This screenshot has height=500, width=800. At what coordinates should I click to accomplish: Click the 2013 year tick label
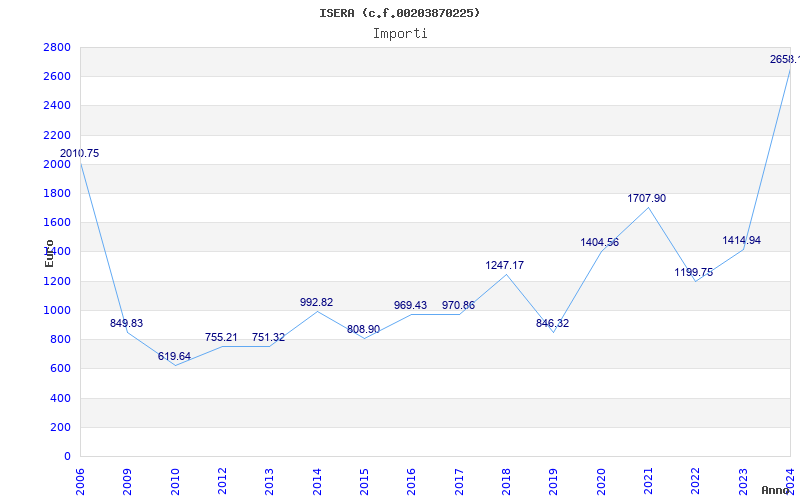click(269, 482)
